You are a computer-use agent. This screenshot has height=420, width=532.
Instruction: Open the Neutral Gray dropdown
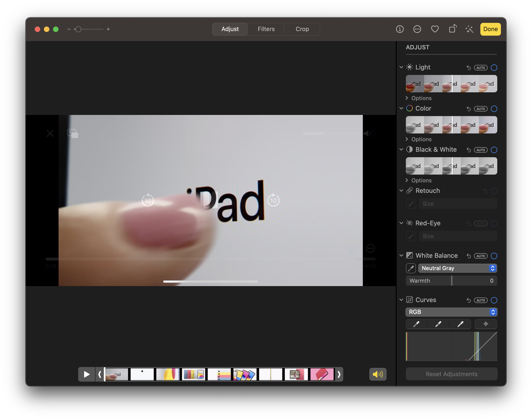pos(458,268)
